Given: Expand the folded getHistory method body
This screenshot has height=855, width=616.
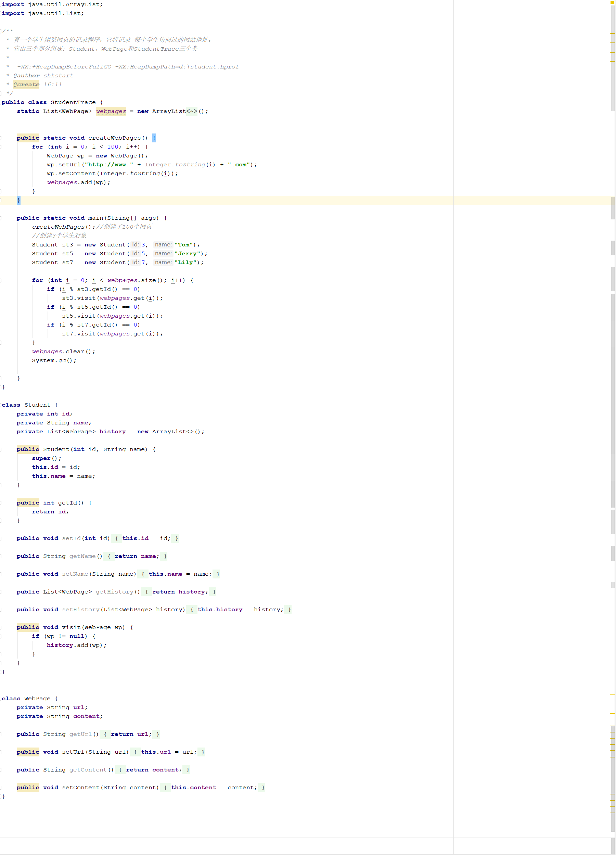Looking at the screenshot, I should (x=179, y=591).
